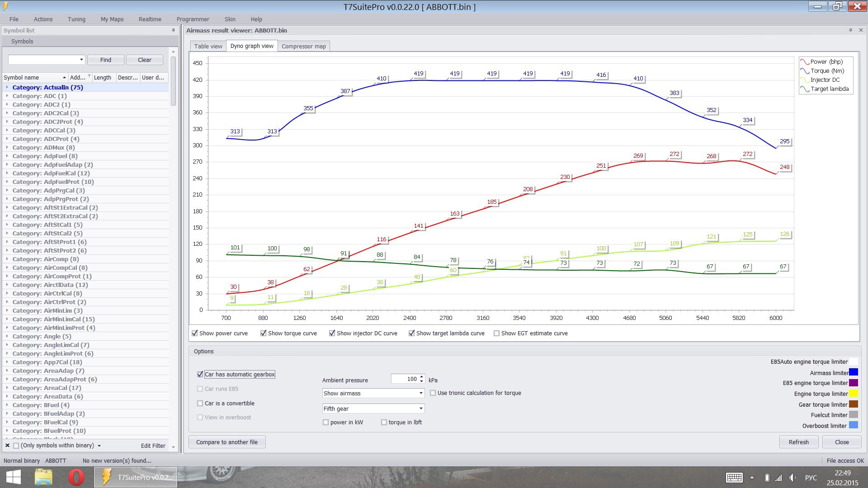Enable Show EGT estimate curve
The width and height of the screenshot is (868, 488).
pos(497,333)
